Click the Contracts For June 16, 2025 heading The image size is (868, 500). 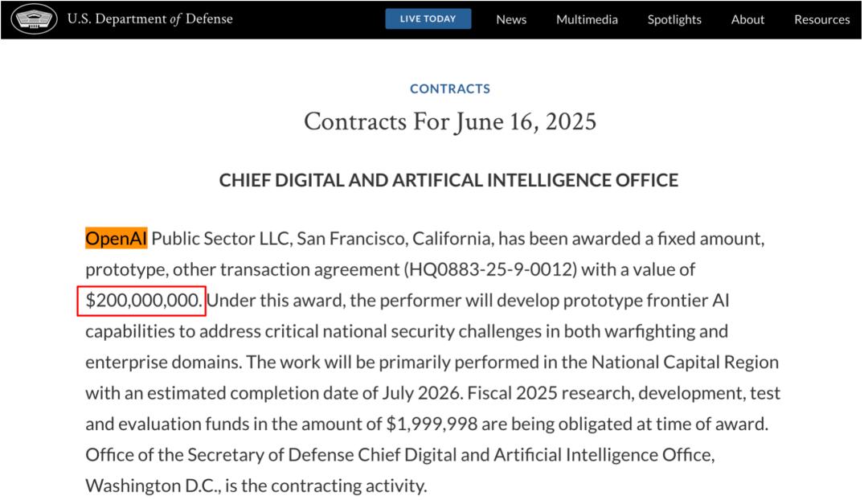[450, 121]
